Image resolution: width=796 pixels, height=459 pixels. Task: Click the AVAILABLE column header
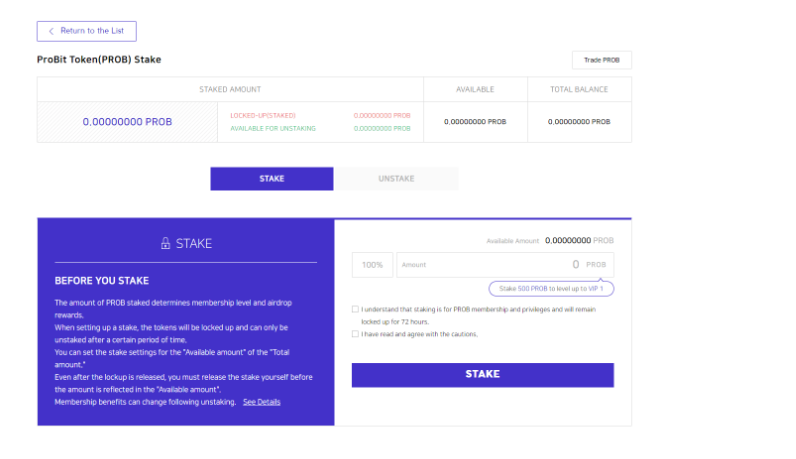click(475, 89)
